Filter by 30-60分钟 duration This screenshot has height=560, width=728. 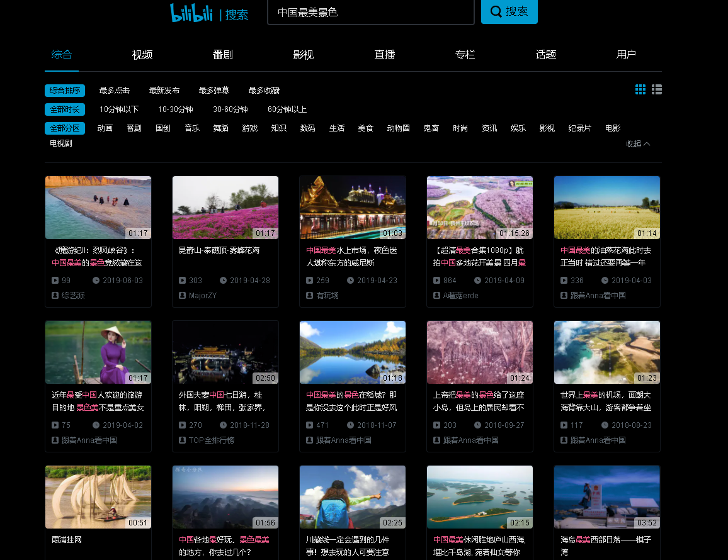click(x=230, y=109)
